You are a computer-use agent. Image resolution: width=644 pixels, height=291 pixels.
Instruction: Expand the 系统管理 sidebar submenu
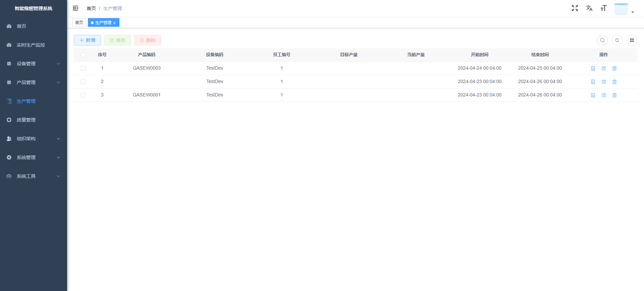tap(34, 157)
